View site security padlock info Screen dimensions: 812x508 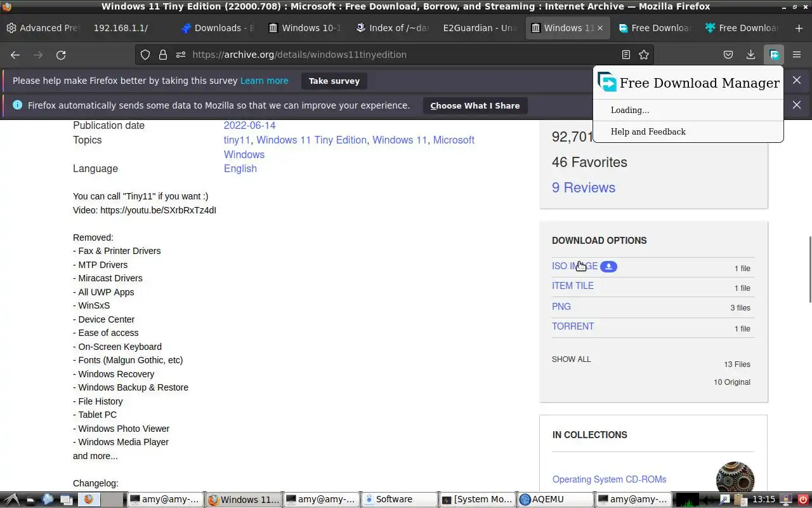163,55
